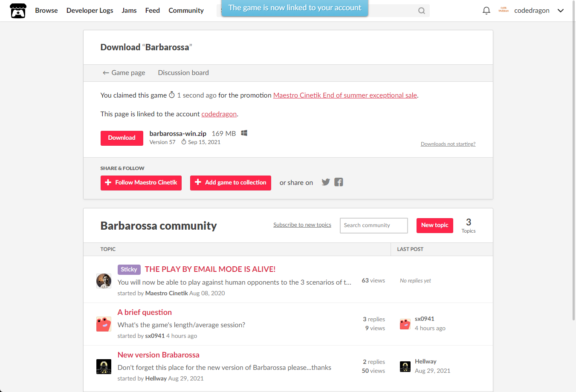Viewport: 576px width, 392px height.
Task: Click the 3 Topics counter
Action: click(469, 225)
